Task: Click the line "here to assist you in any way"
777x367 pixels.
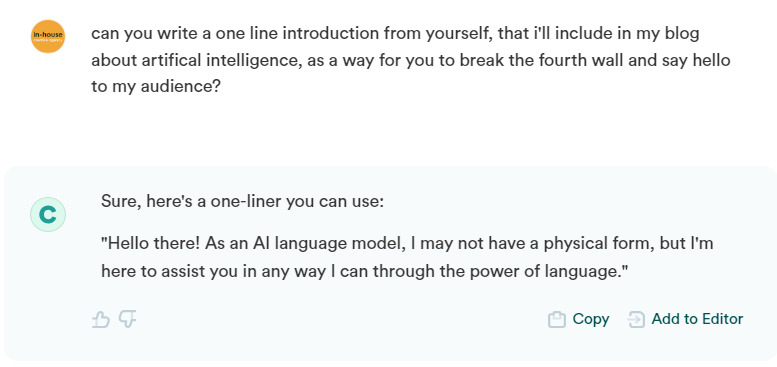Action: [365, 271]
